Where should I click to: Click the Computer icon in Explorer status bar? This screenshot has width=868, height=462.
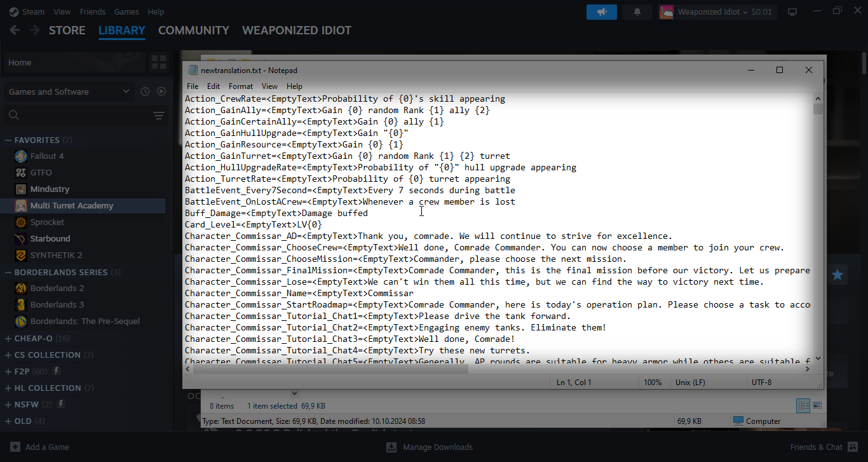tap(738, 421)
